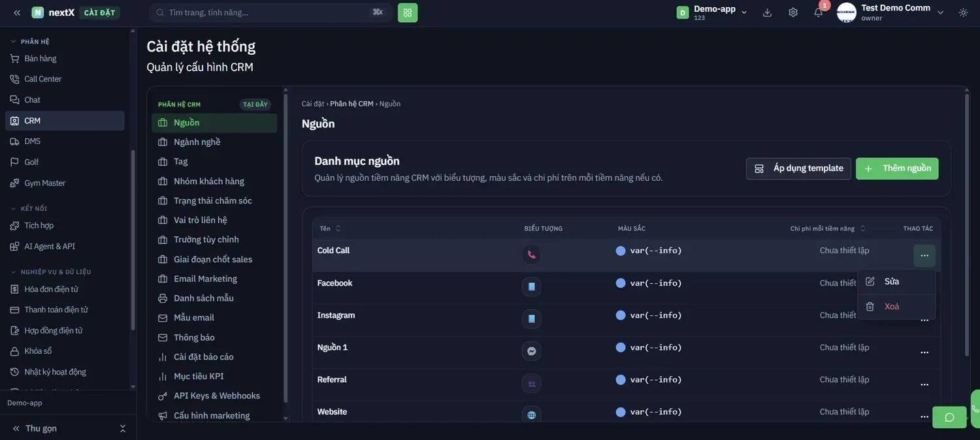The image size is (980, 440).
Task: Click the Website row's color swatch
Action: [621, 412]
